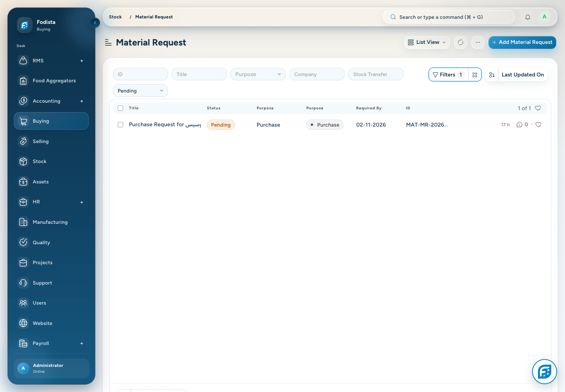This screenshot has width=565, height=392.
Task: Open the List View switcher dropdown
Action: click(x=427, y=42)
